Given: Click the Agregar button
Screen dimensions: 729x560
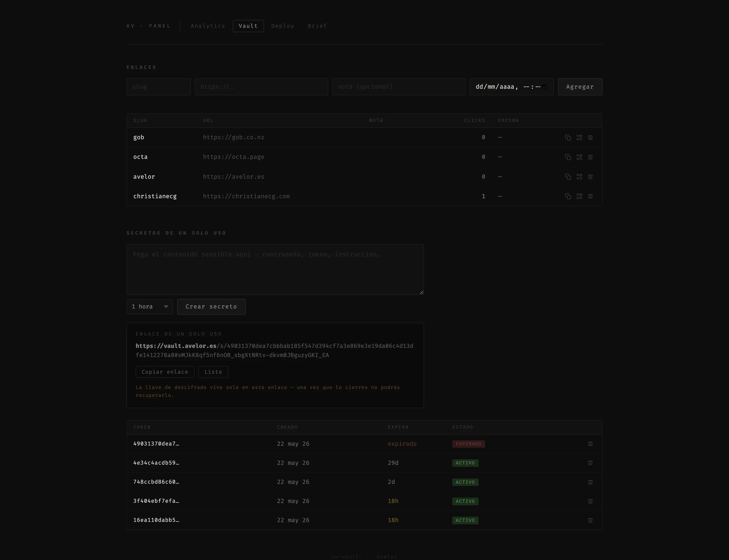Looking at the screenshot, I should point(580,87).
